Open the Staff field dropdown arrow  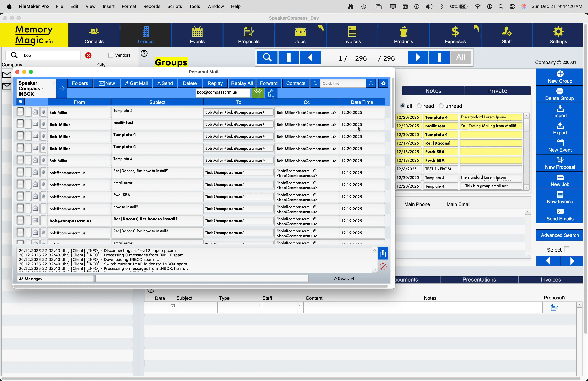tap(300, 306)
